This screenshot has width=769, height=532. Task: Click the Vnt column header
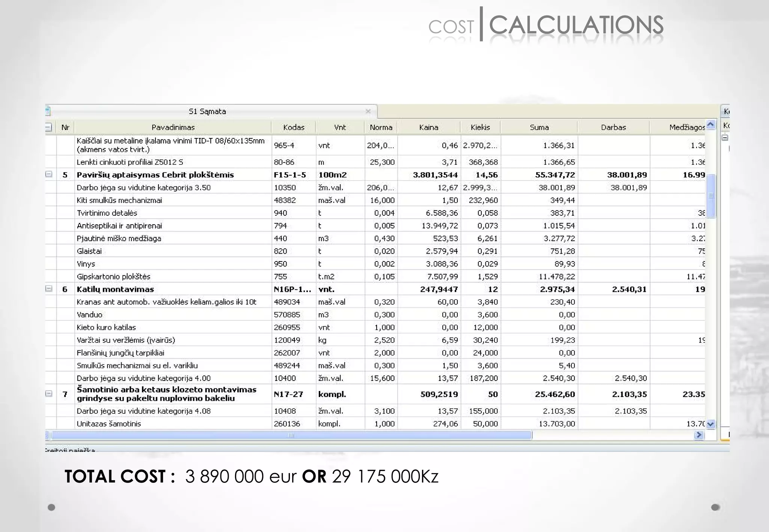click(340, 128)
